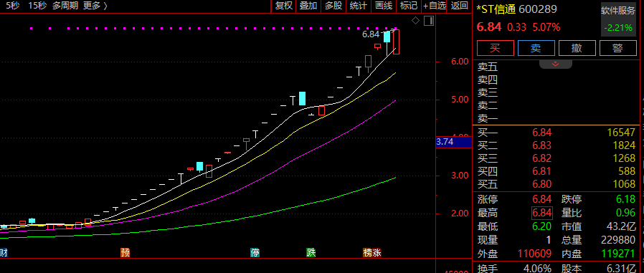
Task: Click the blue 卖 button
Action: pyautogui.click(x=536, y=48)
